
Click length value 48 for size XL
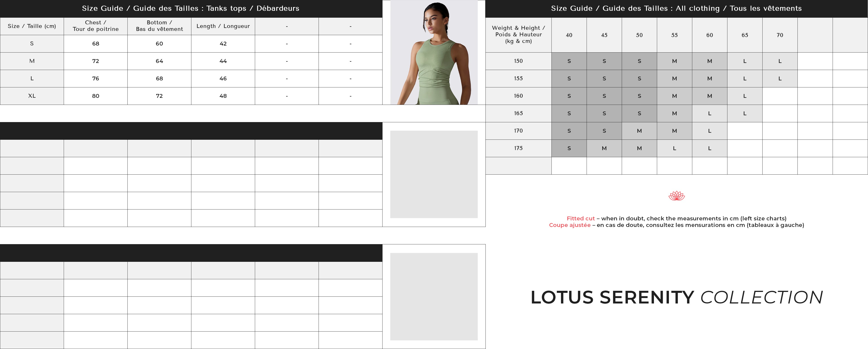[223, 96]
